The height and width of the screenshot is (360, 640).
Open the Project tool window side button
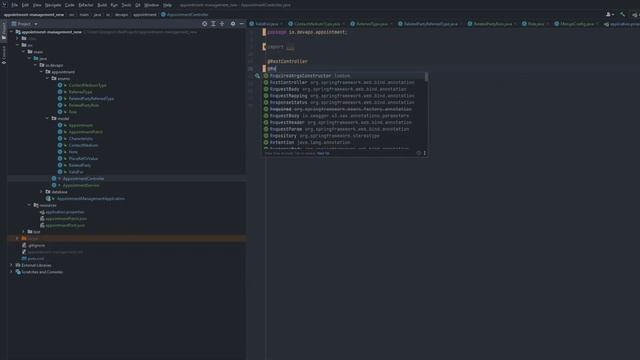[x=4, y=31]
